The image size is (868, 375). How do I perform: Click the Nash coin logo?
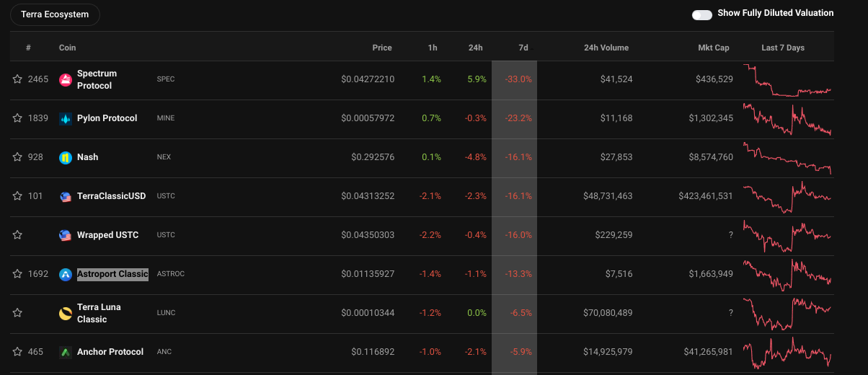[66, 157]
